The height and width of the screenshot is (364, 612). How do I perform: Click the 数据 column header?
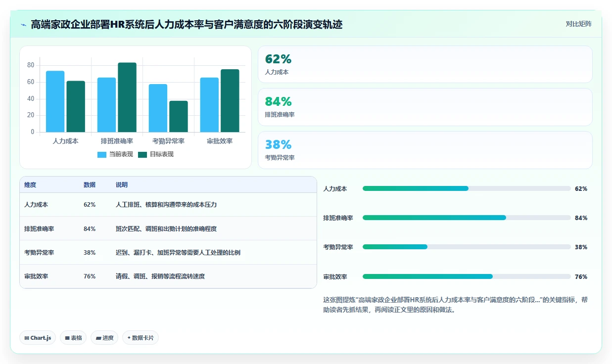(x=90, y=185)
